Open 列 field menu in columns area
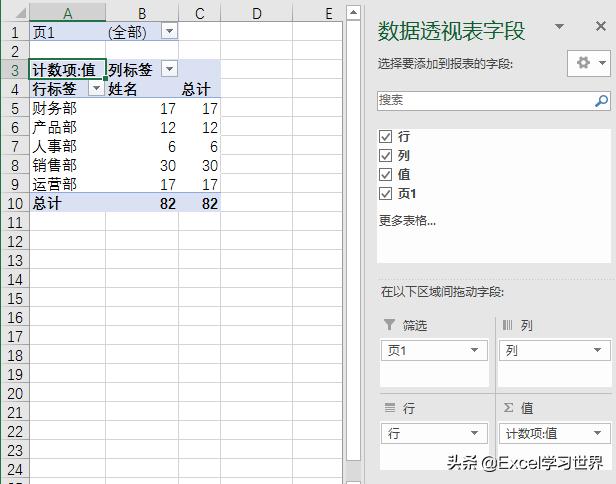Image resolution: width=616 pixels, height=484 pixels. click(x=597, y=350)
